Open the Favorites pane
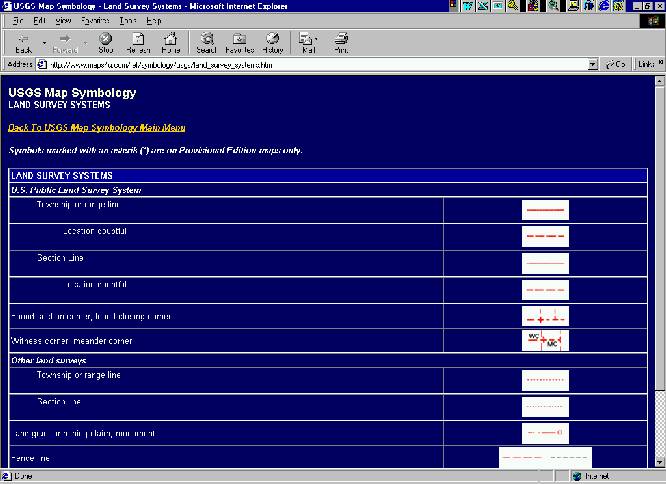666x484 pixels. click(x=239, y=42)
